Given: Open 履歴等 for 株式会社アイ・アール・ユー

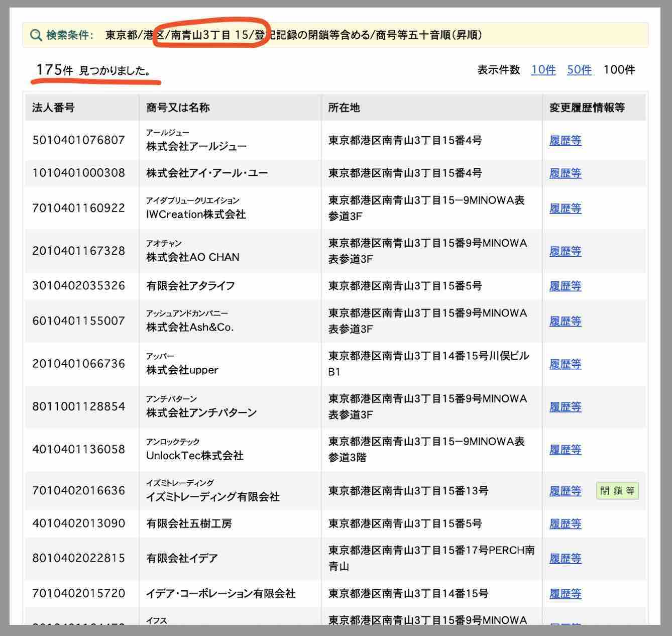Looking at the screenshot, I should [565, 173].
